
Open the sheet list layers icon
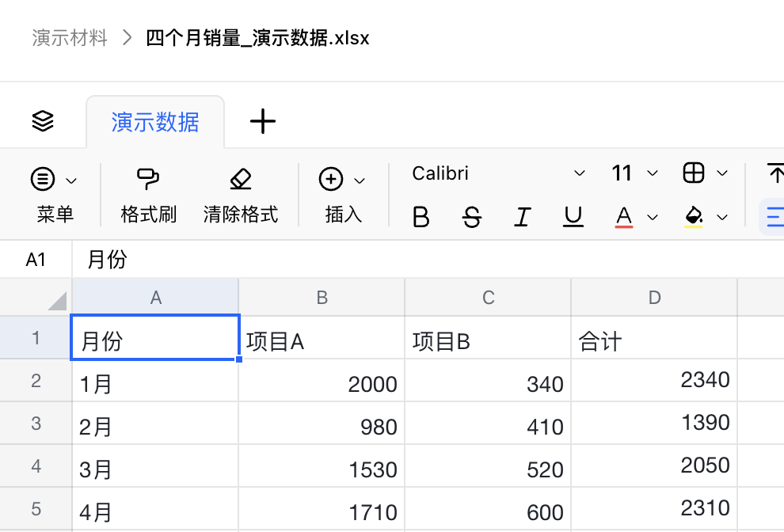pyautogui.click(x=43, y=121)
